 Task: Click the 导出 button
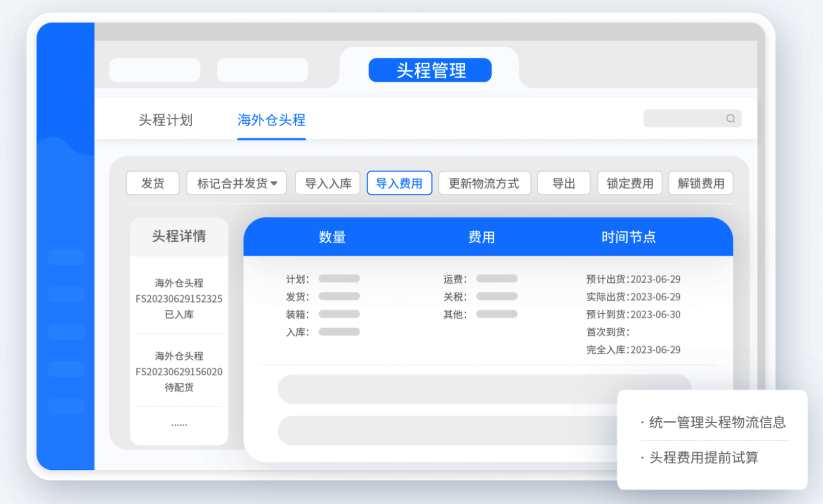coord(564,183)
